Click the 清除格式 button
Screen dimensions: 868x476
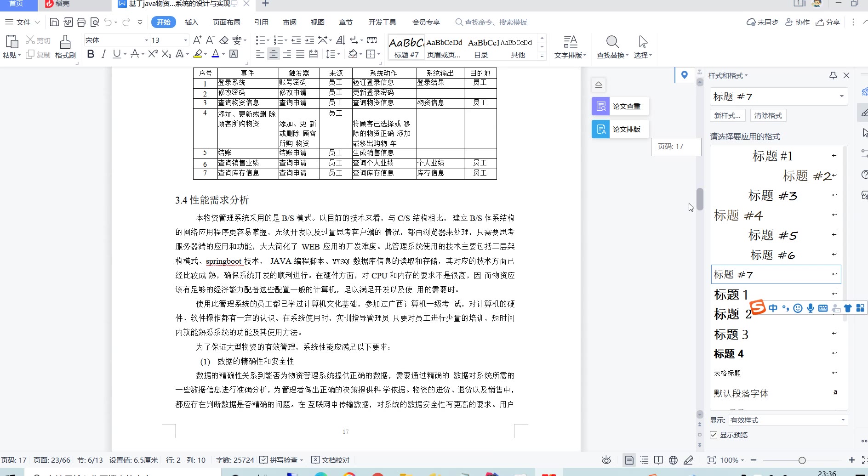tap(768, 115)
